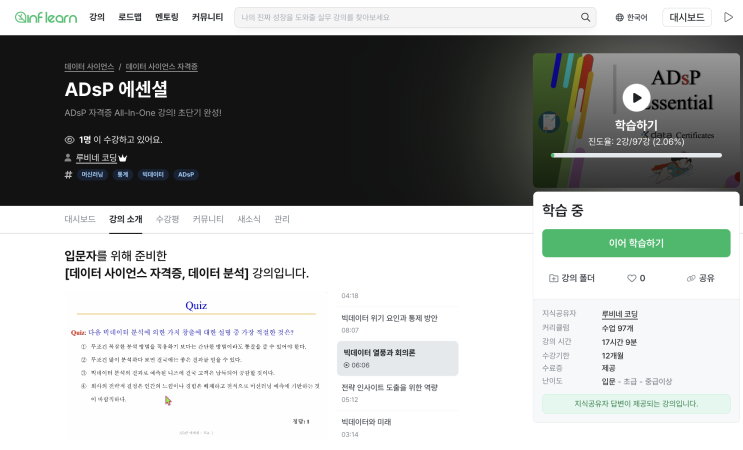Viewport: 743px width, 450px height.
Task: Switch to the 수강평 tab
Action: pos(167,219)
